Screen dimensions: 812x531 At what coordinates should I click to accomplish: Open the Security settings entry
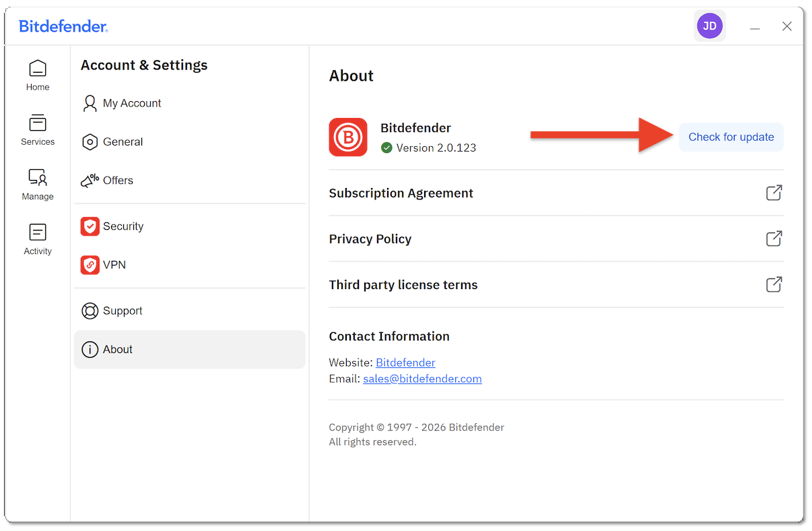(190, 226)
